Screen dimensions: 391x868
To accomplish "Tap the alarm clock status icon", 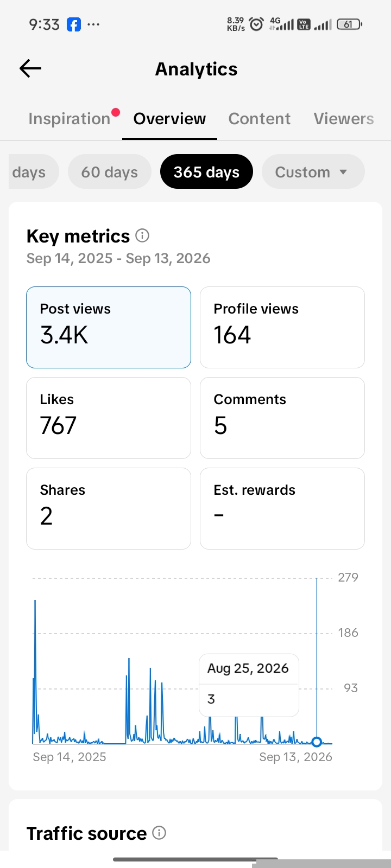I will tap(256, 24).
